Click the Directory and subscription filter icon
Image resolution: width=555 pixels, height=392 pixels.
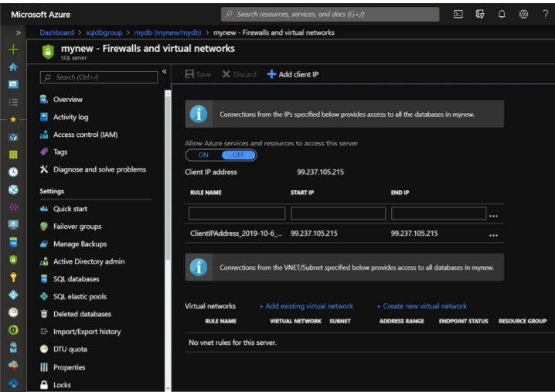(x=480, y=14)
